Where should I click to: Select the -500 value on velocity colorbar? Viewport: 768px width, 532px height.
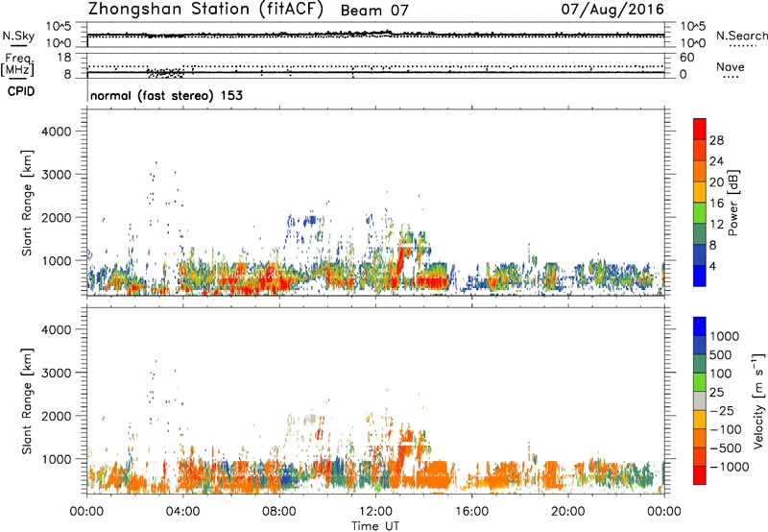(x=726, y=448)
